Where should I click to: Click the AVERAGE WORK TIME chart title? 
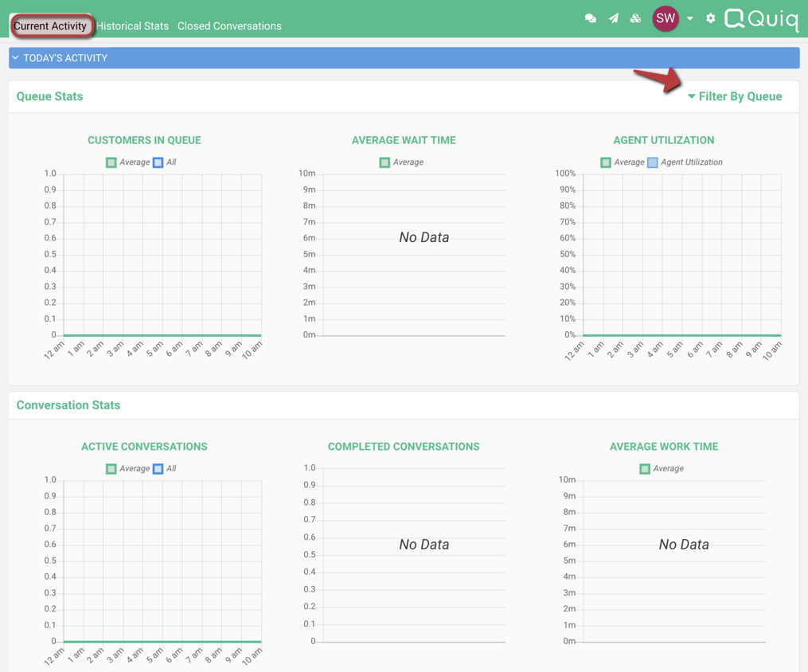[x=664, y=447]
